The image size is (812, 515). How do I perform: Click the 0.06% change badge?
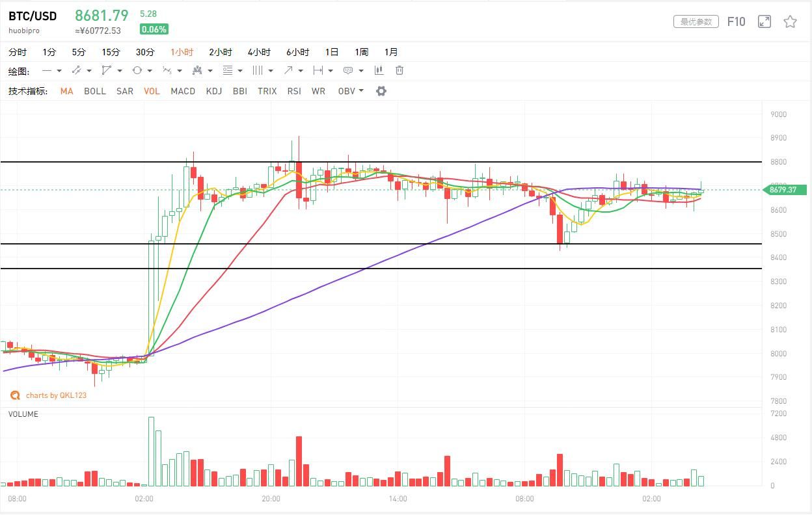coord(154,29)
